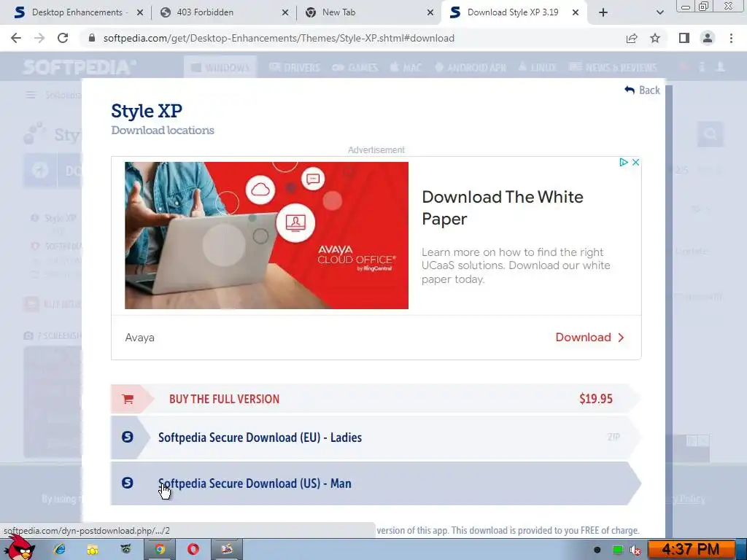This screenshot has height=560, width=747.
Task: Click the AdChoices triangle icon
Action: click(623, 163)
